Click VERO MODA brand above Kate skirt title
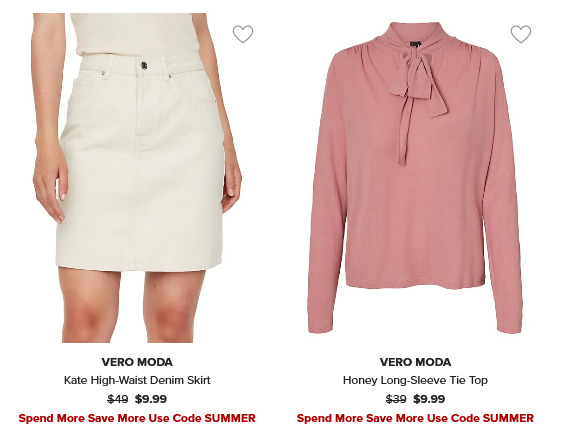 pyautogui.click(x=137, y=362)
